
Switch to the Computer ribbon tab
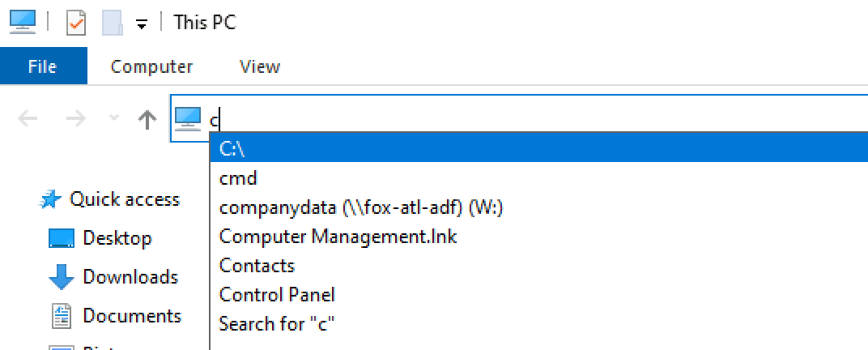click(x=151, y=67)
